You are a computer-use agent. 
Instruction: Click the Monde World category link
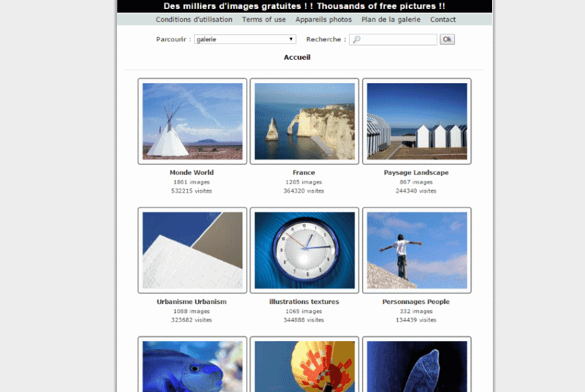coord(192,173)
